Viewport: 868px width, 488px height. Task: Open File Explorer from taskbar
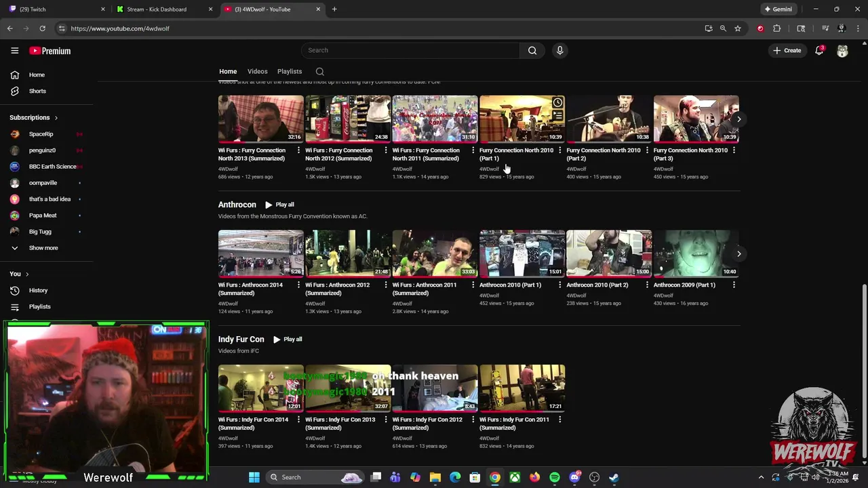pos(435,477)
